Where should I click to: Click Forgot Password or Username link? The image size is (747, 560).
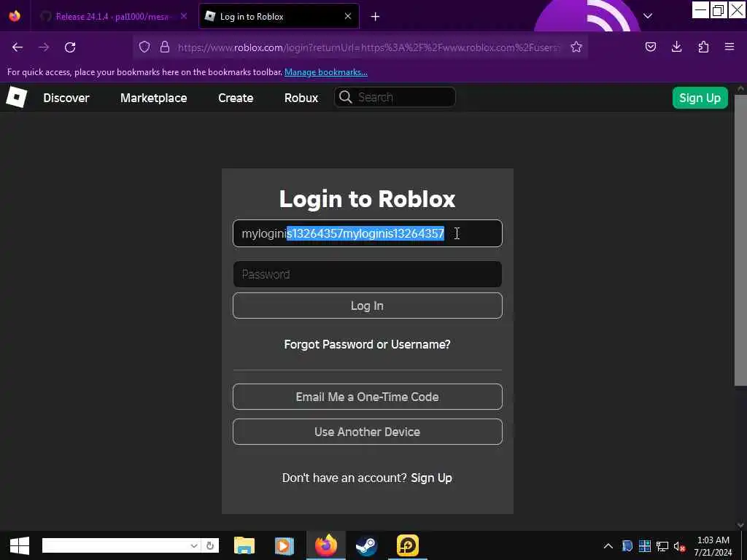368,344
